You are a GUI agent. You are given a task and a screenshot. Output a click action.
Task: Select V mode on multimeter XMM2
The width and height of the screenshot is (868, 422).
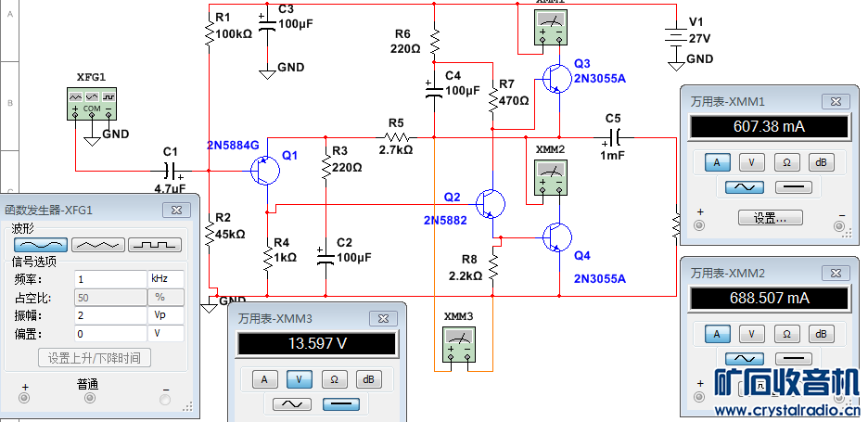752,334
